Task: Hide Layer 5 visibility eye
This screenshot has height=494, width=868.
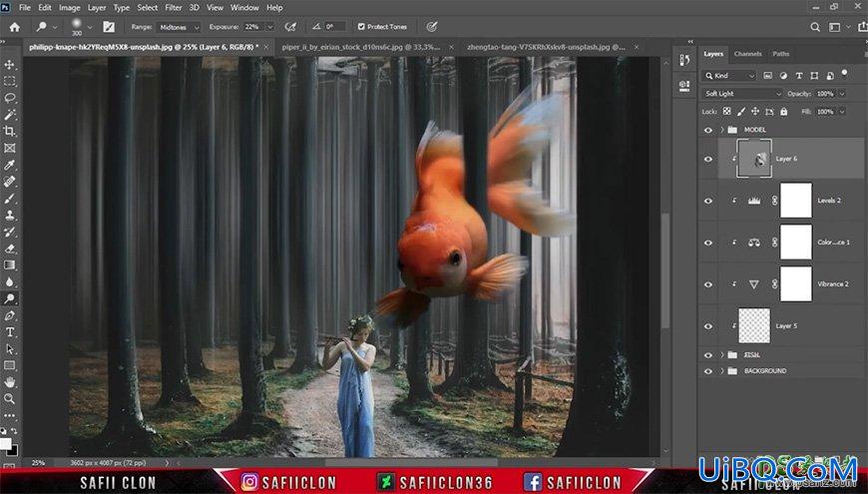Action: point(708,326)
